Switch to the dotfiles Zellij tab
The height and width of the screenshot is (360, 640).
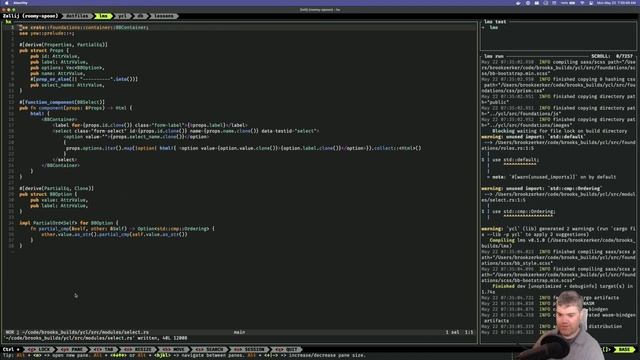click(x=77, y=16)
